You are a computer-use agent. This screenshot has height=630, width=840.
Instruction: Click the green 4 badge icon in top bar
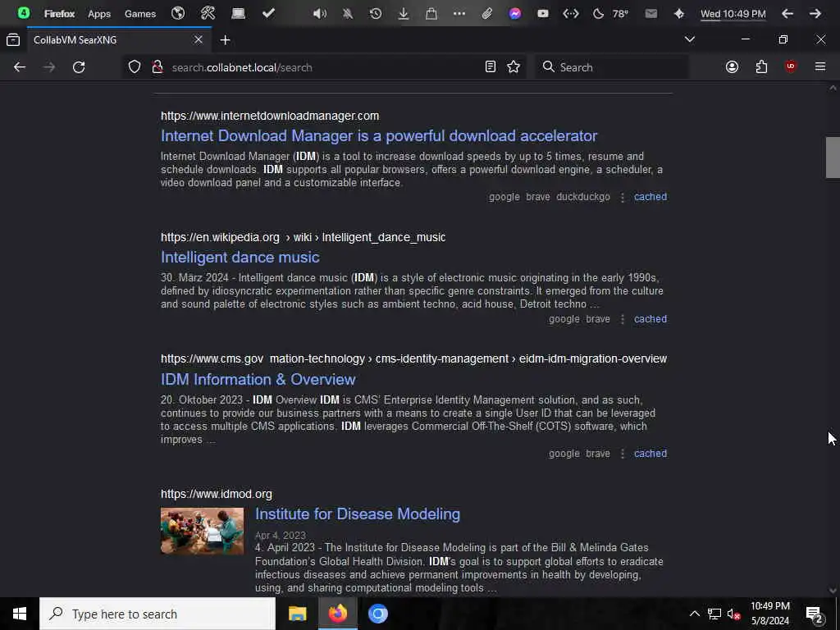coord(24,13)
